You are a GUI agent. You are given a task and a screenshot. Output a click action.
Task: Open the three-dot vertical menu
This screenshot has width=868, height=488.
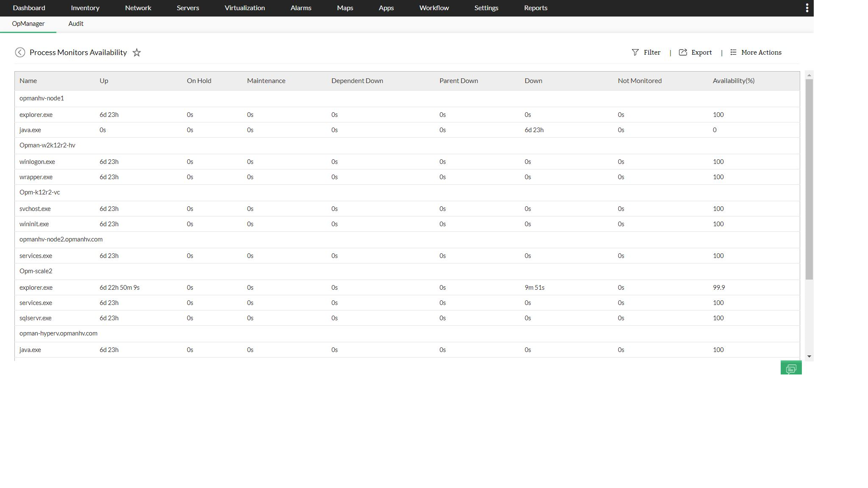(x=807, y=8)
